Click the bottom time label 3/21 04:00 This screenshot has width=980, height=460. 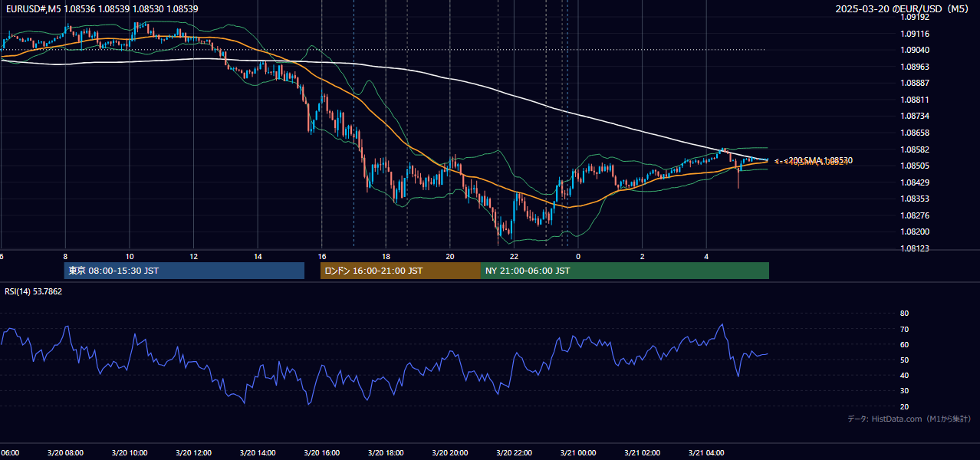click(706, 453)
